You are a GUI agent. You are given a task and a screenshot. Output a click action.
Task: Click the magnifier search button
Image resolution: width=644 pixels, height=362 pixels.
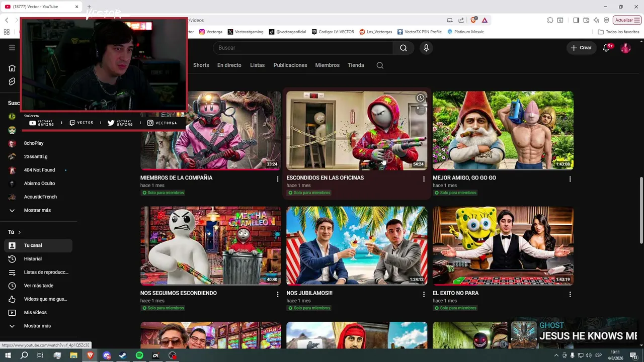tap(404, 48)
